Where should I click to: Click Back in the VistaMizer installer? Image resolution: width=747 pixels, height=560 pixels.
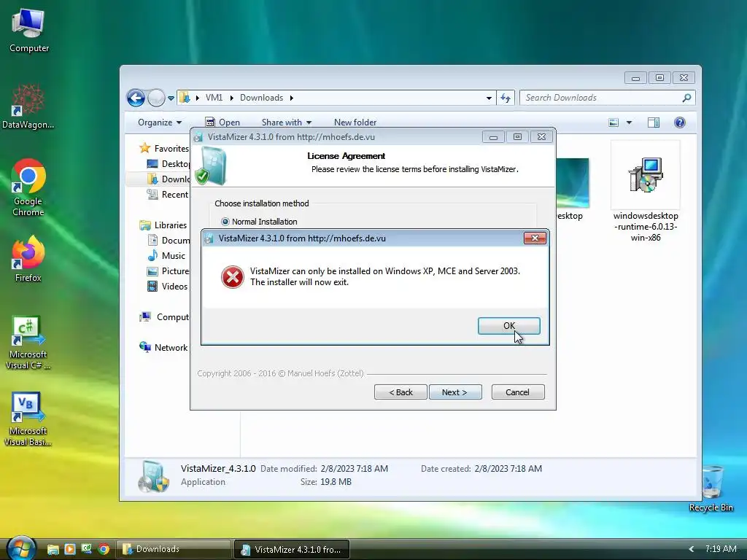pyautogui.click(x=400, y=392)
